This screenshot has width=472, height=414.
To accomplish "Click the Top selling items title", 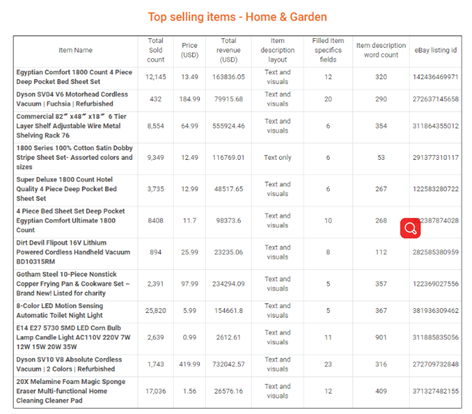I will (237, 17).
